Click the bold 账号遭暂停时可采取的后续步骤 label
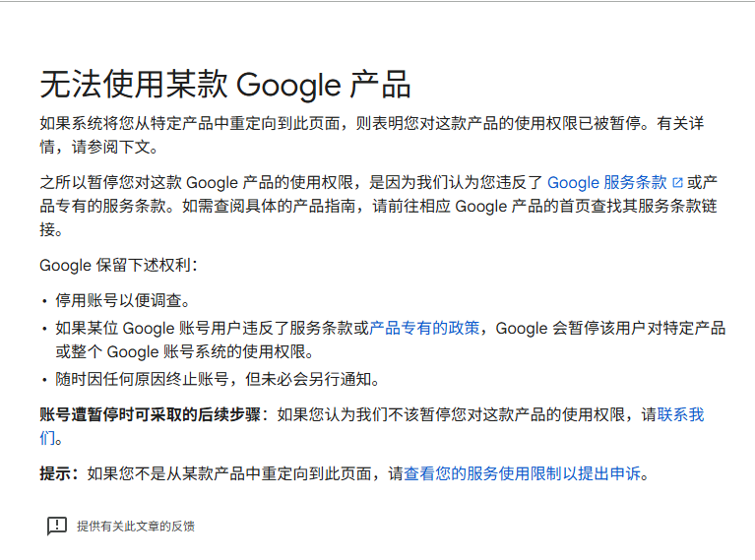The image size is (755, 560). pos(152,414)
